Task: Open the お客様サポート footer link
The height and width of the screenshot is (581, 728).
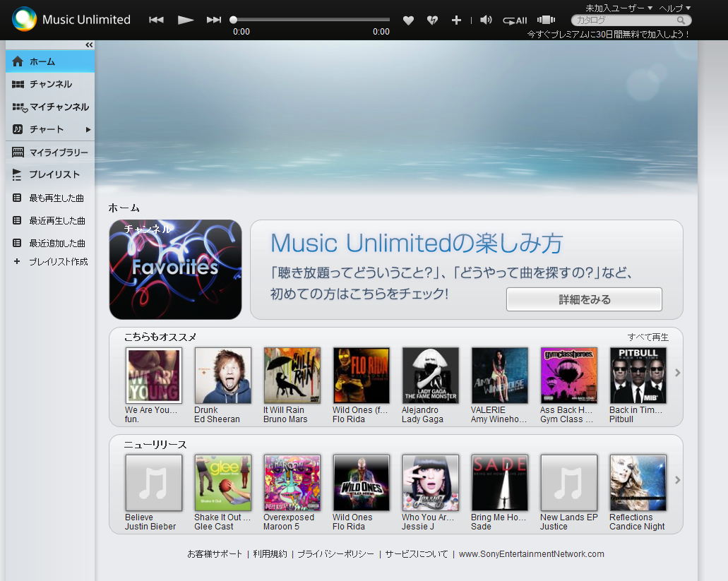Action: click(x=215, y=554)
